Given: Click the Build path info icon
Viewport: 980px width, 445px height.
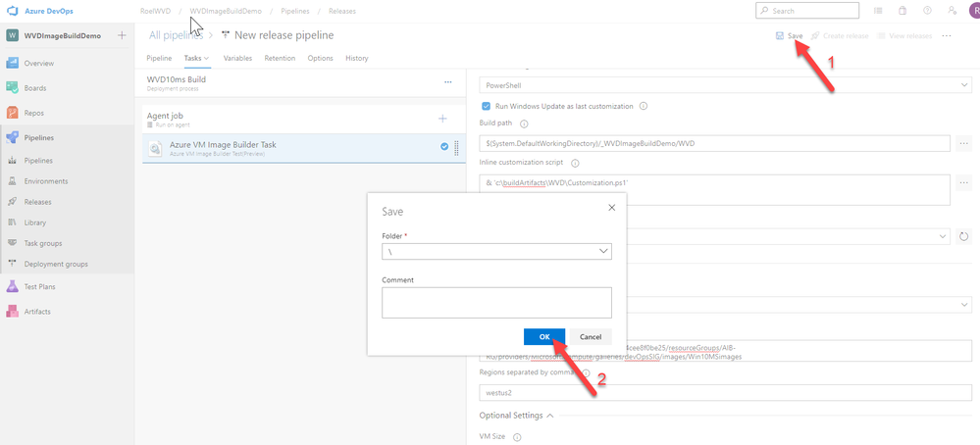Looking at the screenshot, I should coord(524,124).
